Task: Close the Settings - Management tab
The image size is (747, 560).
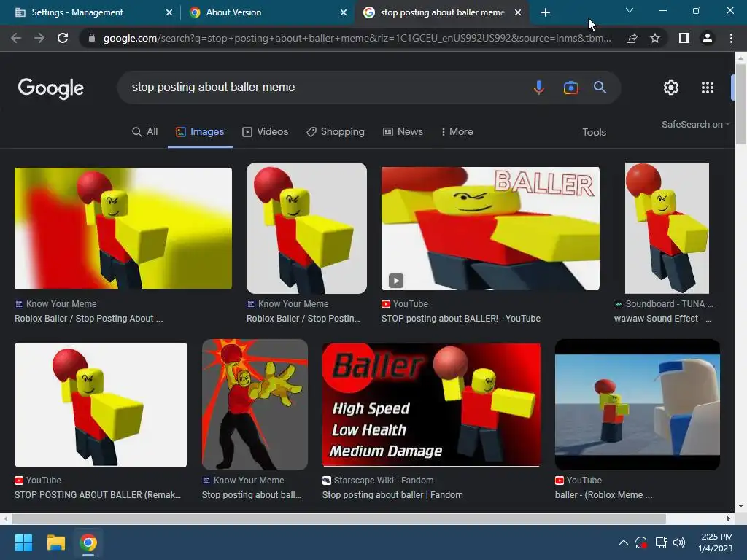Action: point(169,12)
